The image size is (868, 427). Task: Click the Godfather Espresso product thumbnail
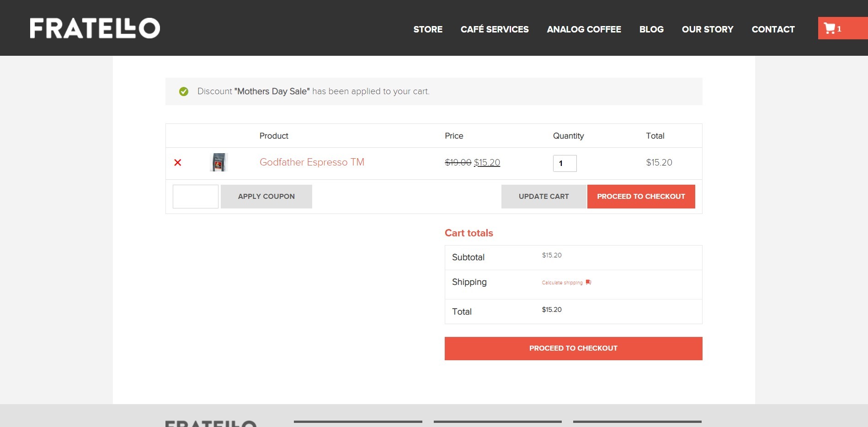click(219, 162)
